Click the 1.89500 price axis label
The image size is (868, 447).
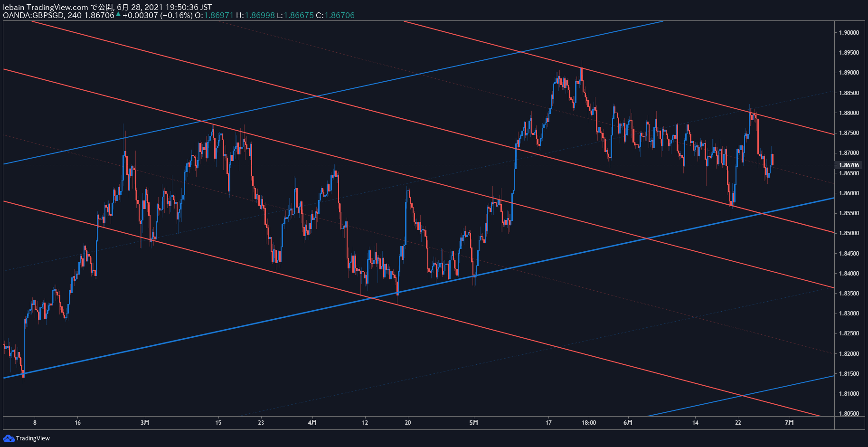coord(849,53)
